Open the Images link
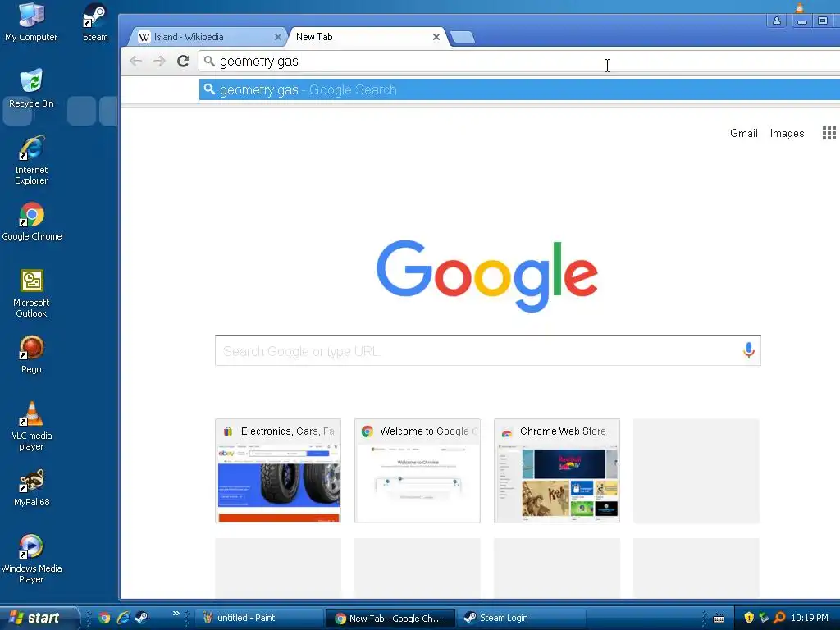Viewport: 840px width, 630px height. [787, 133]
